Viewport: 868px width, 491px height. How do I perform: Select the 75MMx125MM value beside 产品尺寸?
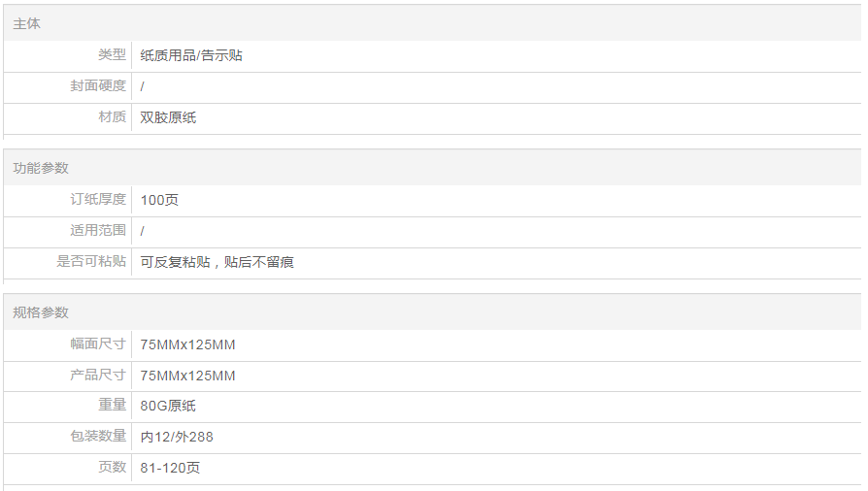[187, 376]
